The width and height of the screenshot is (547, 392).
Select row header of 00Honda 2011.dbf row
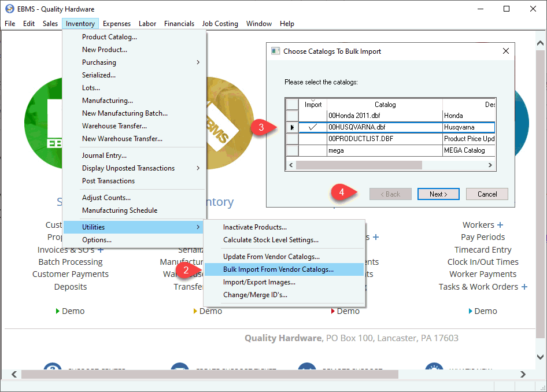point(293,116)
